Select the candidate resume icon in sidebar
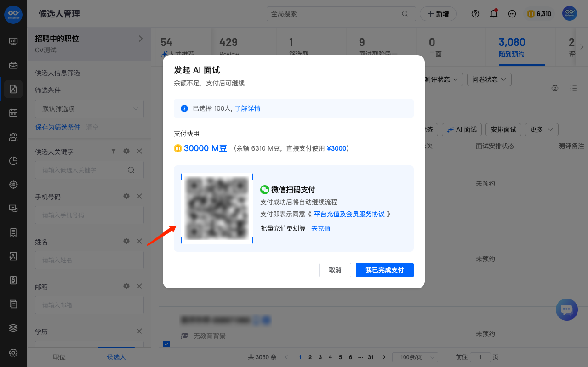The height and width of the screenshot is (367, 588). pos(13,89)
